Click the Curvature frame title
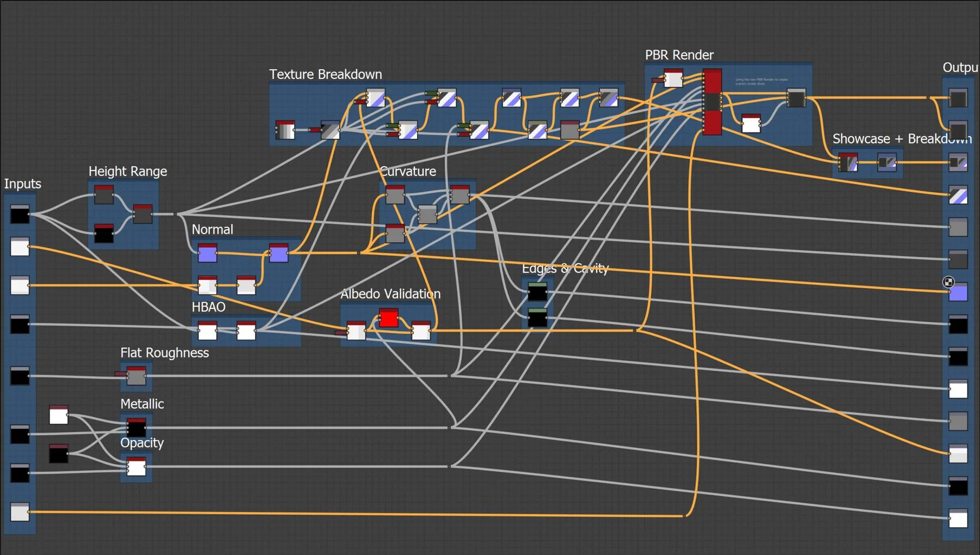The height and width of the screenshot is (555, 980). (408, 171)
